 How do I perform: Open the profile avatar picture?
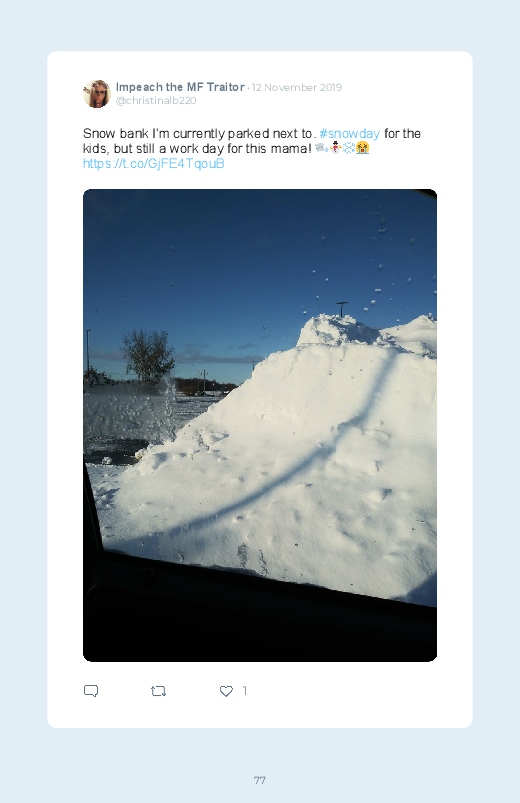pyautogui.click(x=97, y=94)
